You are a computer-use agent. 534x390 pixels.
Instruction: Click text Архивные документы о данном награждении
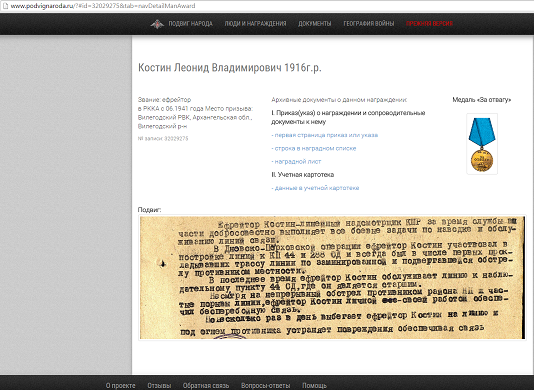pyautogui.click(x=339, y=99)
